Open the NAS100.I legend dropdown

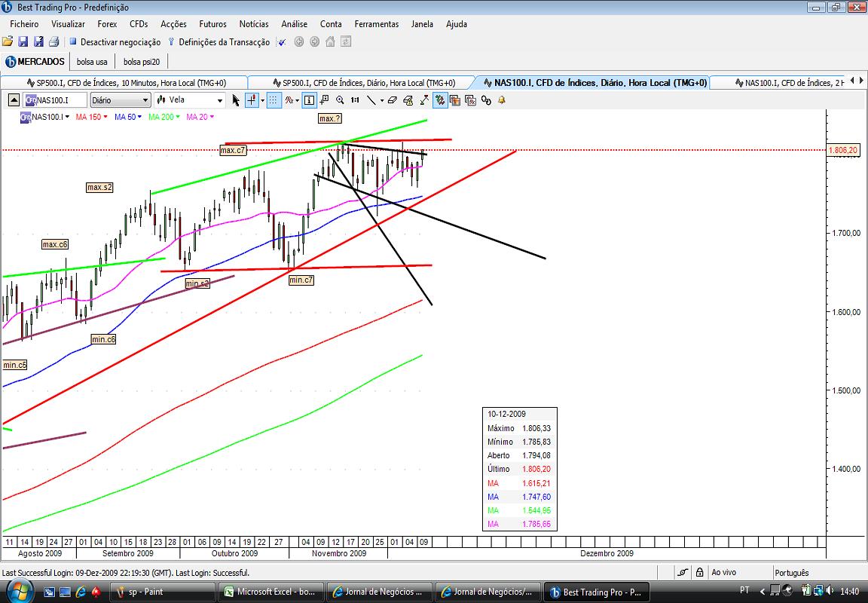pyautogui.click(x=67, y=117)
